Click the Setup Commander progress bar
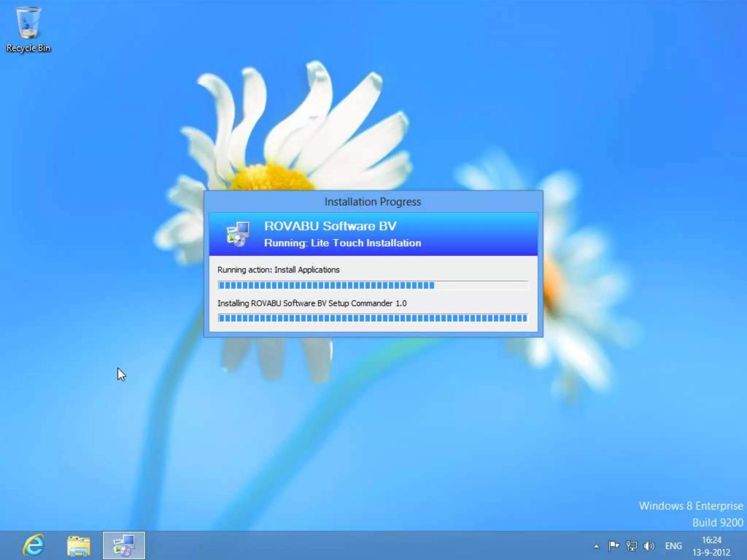747x560 pixels. 373,318
